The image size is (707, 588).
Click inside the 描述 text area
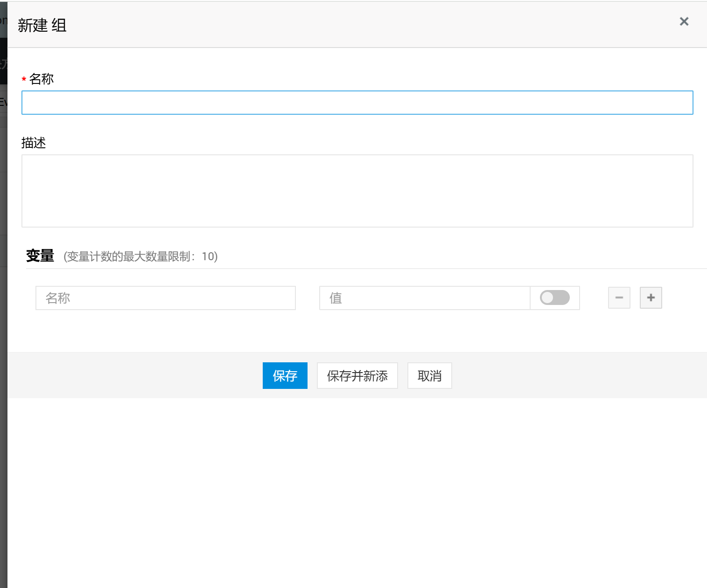[357, 191]
